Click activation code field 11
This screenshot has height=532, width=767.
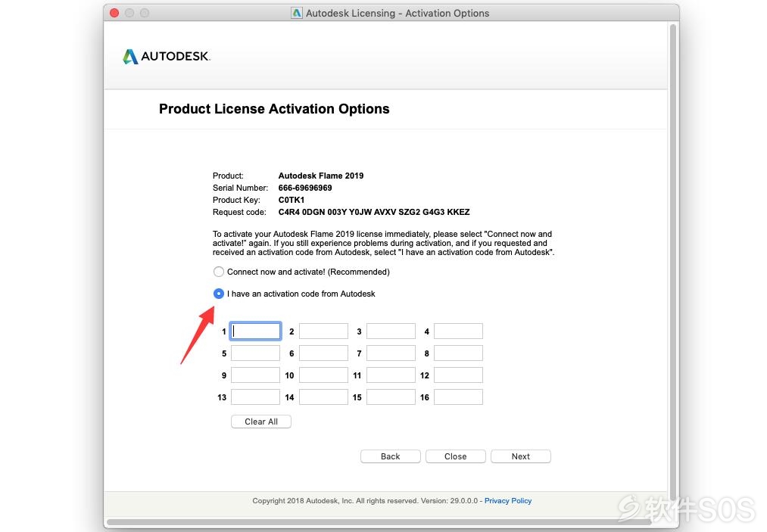(391, 375)
